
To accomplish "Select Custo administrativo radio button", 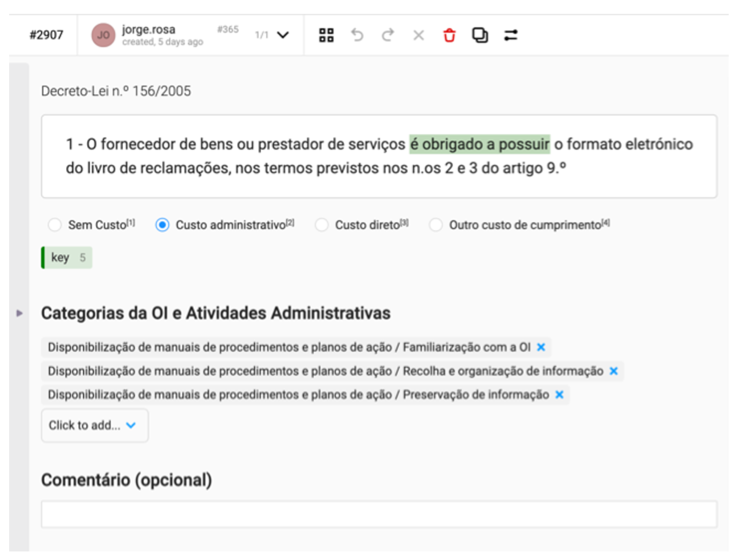I will point(162,225).
